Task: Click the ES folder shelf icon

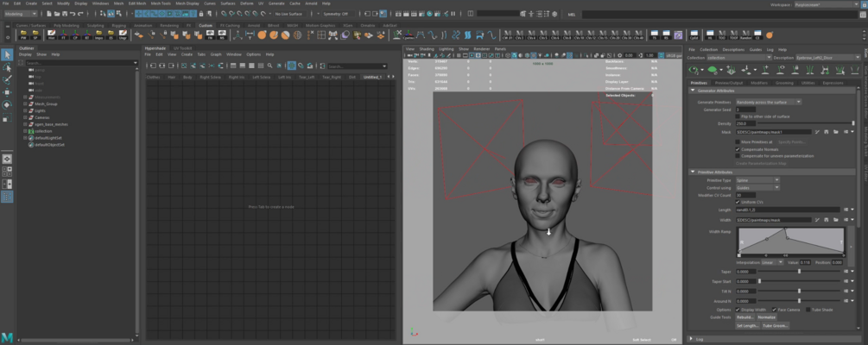Action: tap(111, 34)
